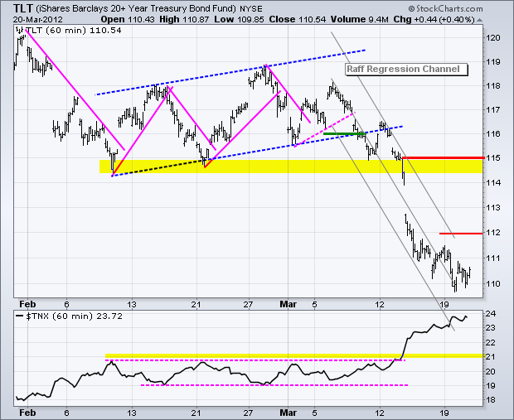
Task: Click the StockCharts.com watermark link
Action: click(x=445, y=8)
